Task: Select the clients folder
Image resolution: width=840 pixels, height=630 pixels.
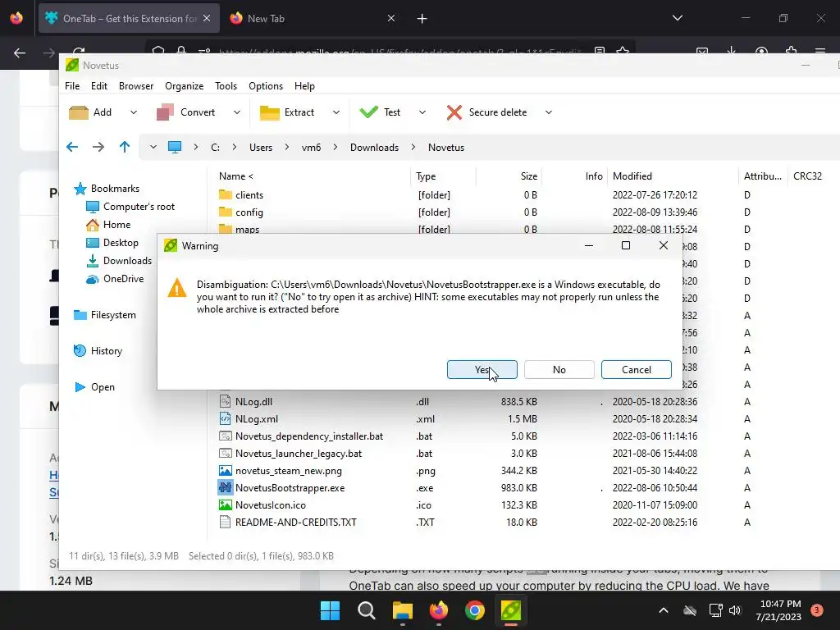Action: pyautogui.click(x=242, y=195)
